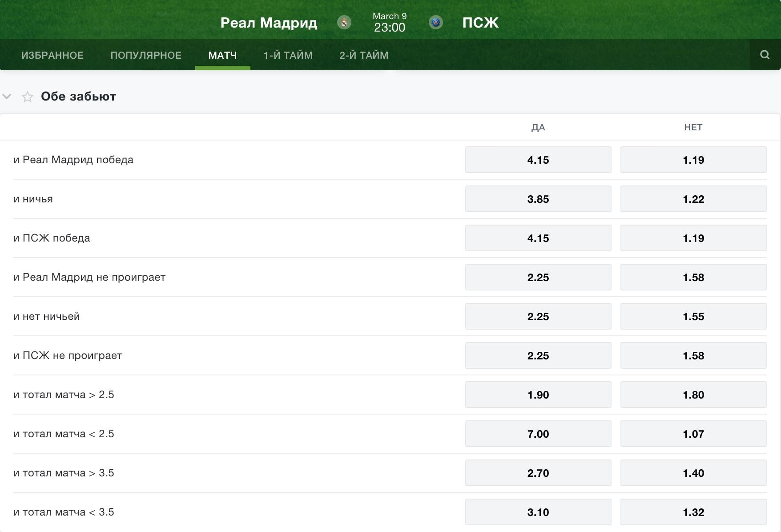Click the 'и Реал Мадрид победа' row label
The height and width of the screenshot is (532, 781).
tap(73, 160)
